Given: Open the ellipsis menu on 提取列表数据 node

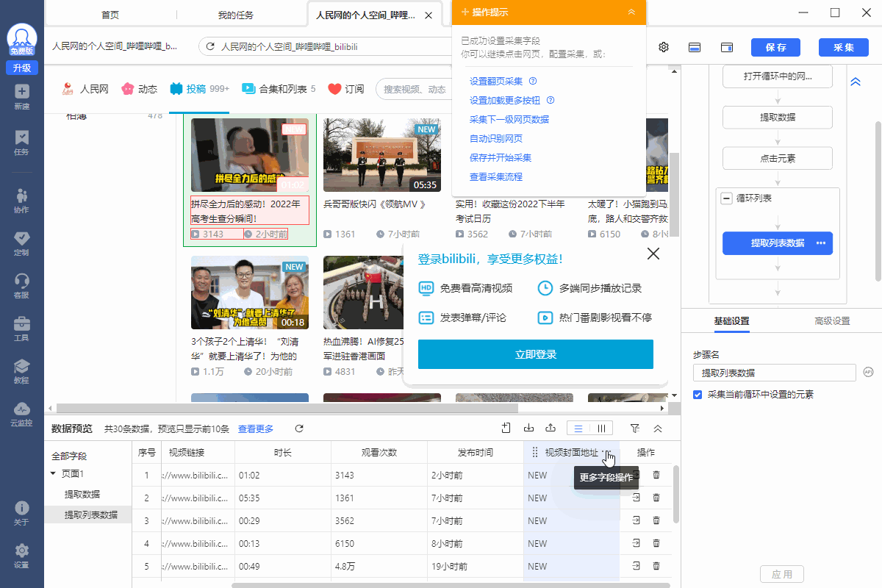Looking at the screenshot, I should point(821,243).
